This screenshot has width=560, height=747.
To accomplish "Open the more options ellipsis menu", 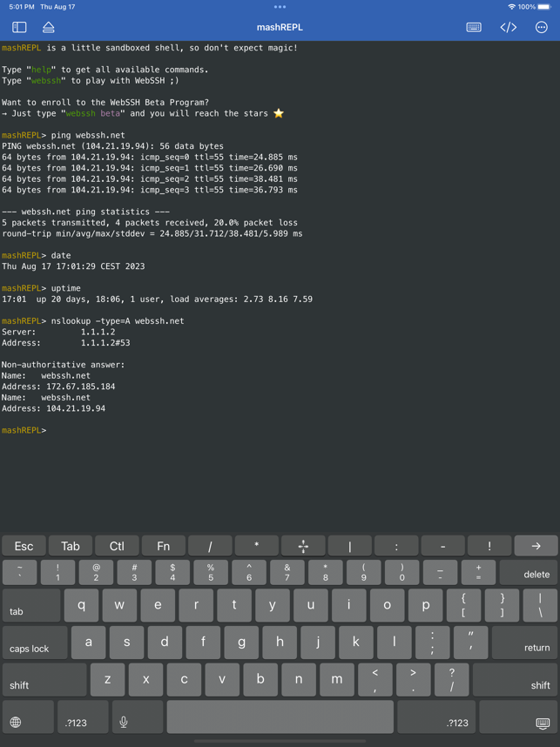I will [542, 27].
